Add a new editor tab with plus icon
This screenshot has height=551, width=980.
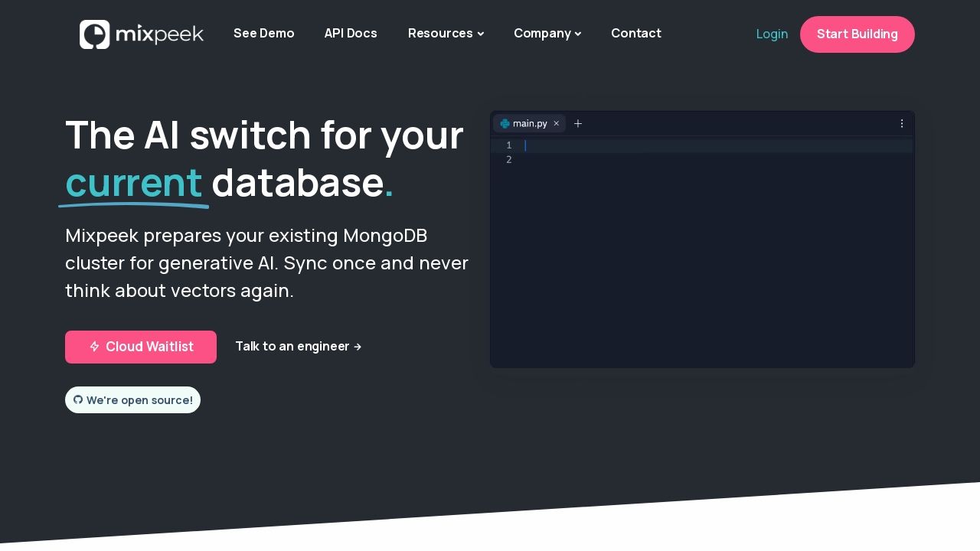pos(578,123)
